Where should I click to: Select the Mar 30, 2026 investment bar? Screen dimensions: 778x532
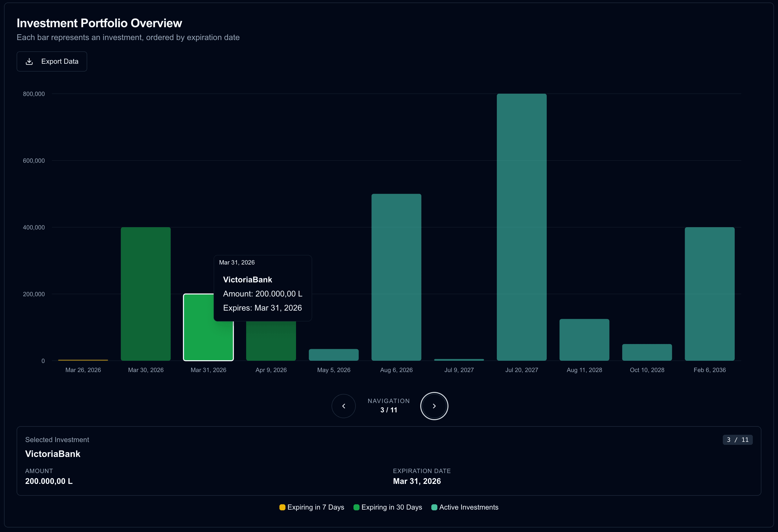146,294
